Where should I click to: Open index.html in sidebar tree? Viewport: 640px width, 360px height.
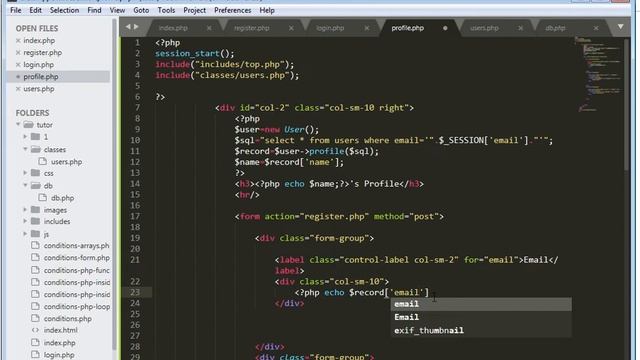tap(60, 330)
